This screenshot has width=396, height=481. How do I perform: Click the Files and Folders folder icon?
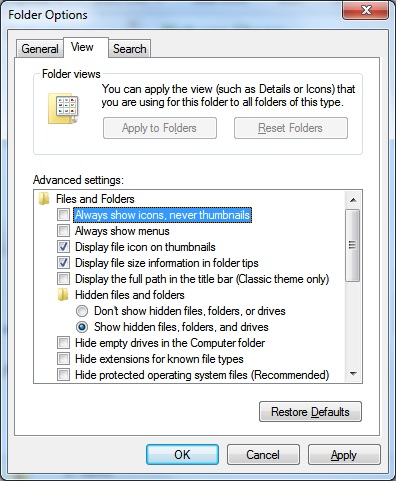coord(44,199)
